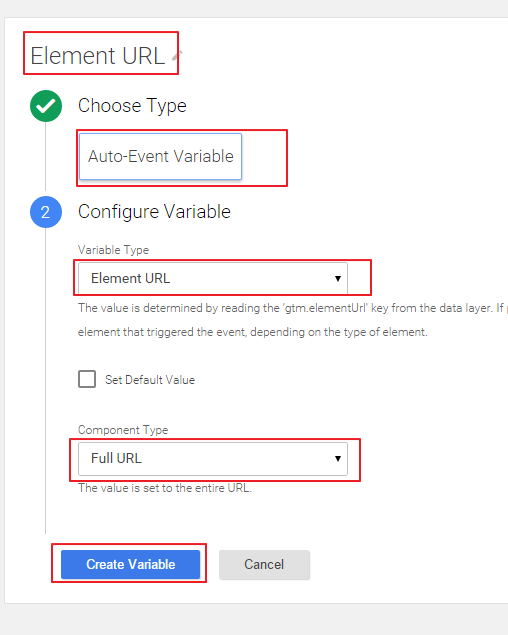Open the Component Type dropdown showing Full URL
The image size is (508, 635).
pos(213,458)
